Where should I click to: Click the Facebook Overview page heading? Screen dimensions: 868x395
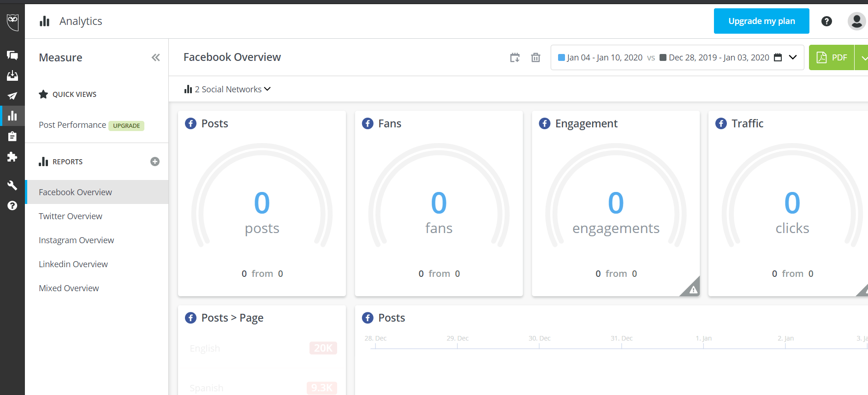(x=232, y=57)
